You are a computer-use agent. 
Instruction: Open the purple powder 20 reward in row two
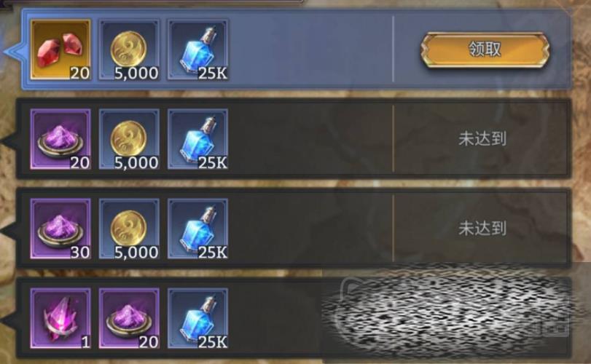coord(60,139)
